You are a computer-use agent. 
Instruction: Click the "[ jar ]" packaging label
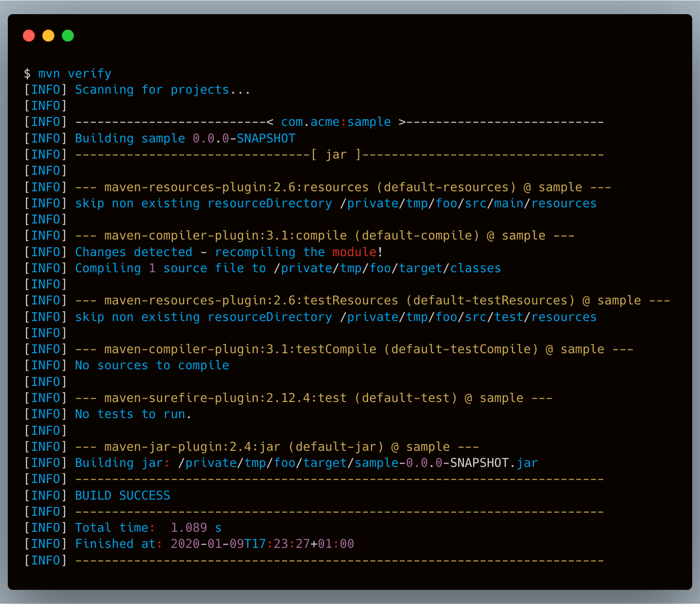tap(336, 155)
